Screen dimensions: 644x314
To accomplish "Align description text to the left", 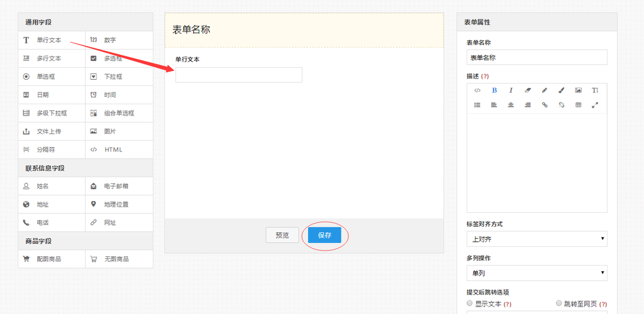I will coord(494,105).
